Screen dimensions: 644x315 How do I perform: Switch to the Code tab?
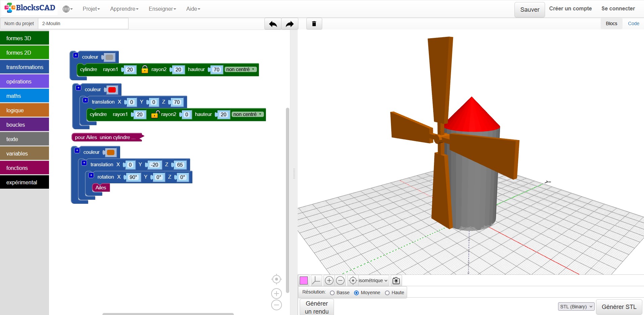[633, 23]
